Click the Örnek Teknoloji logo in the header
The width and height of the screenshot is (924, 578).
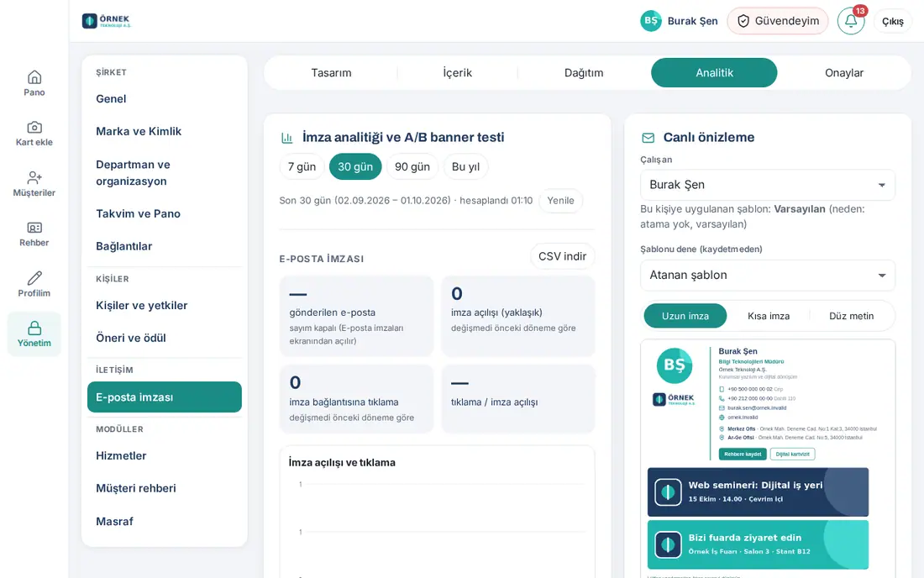(x=107, y=21)
